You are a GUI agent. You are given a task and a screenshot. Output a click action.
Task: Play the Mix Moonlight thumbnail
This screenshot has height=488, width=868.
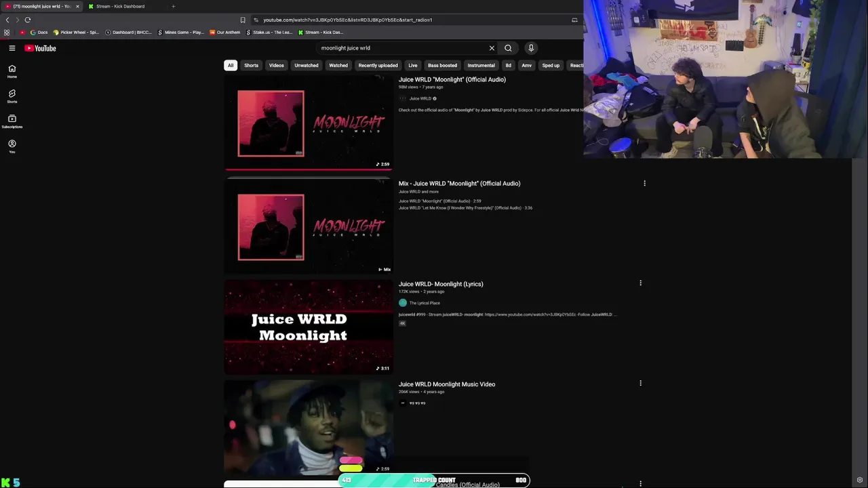pos(309,226)
